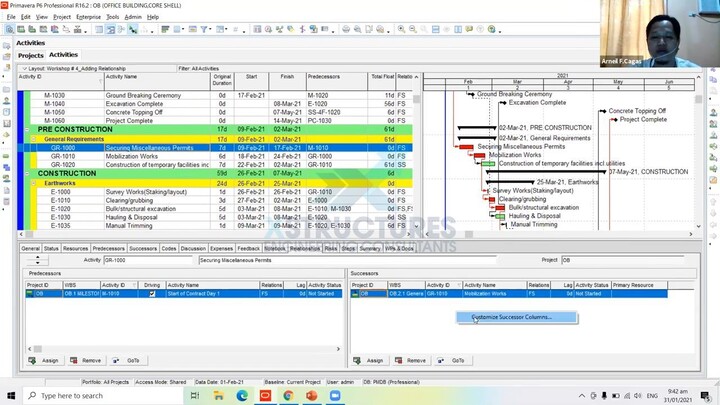Image resolution: width=720 pixels, height=405 pixels.
Task: Select Customize Successor Columns context menu item
Action: 517,317
